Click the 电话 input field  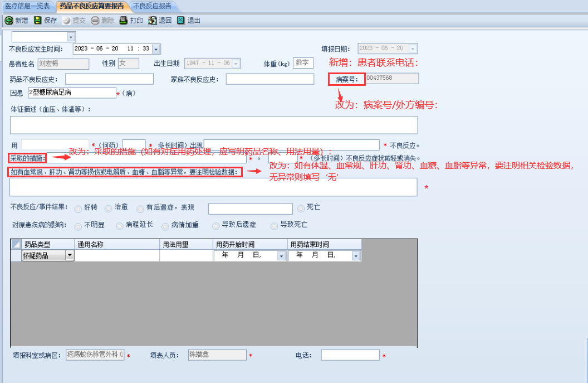point(350,355)
